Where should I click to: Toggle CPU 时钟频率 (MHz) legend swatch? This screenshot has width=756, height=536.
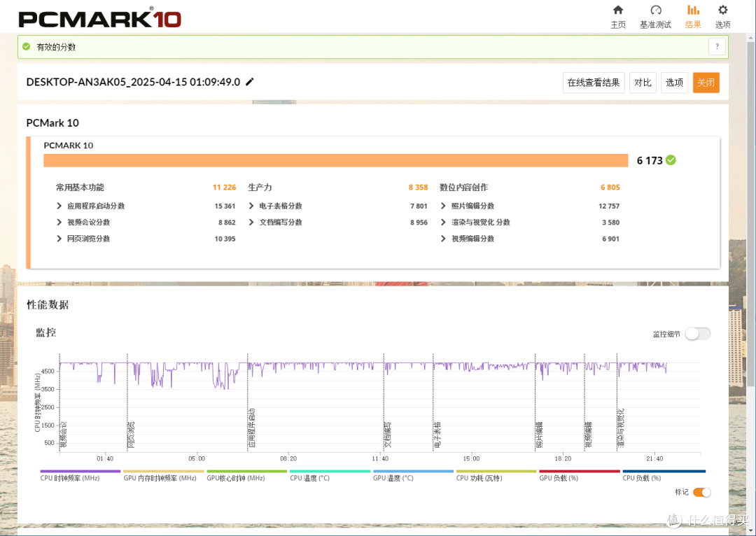click(x=80, y=472)
